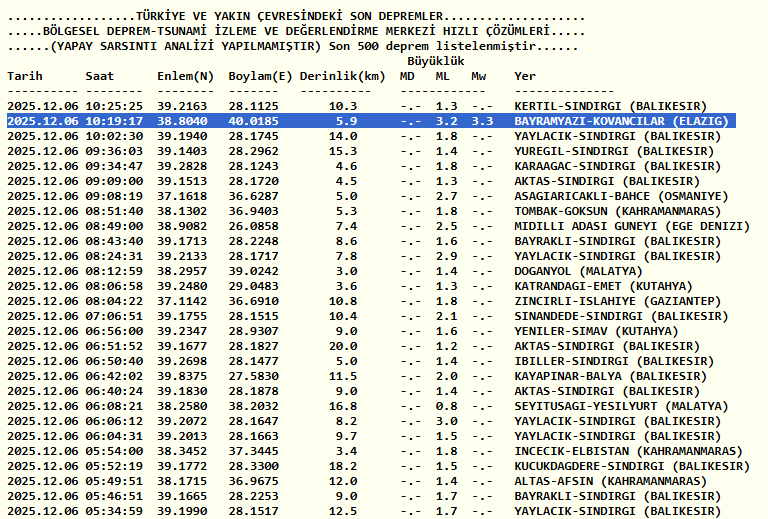Viewport: 768px width, 519px height.
Task: Click time 06:51:52 entry
Action: (x=114, y=346)
